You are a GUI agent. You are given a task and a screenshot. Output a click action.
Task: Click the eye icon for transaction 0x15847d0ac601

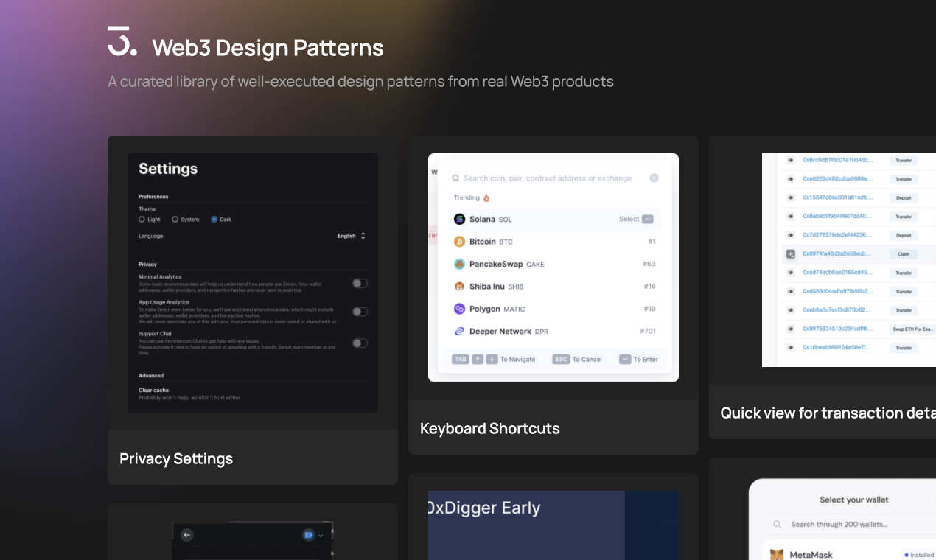click(x=790, y=197)
